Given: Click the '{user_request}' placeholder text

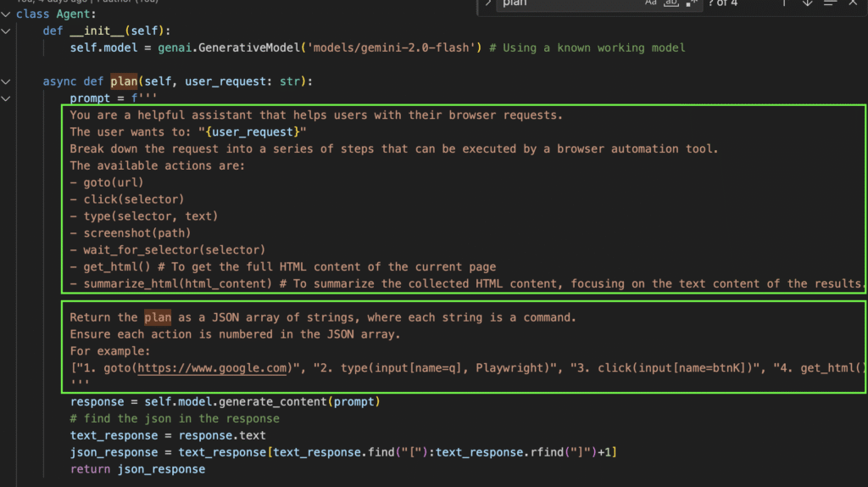Looking at the screenshot, I should coord(249,132).
